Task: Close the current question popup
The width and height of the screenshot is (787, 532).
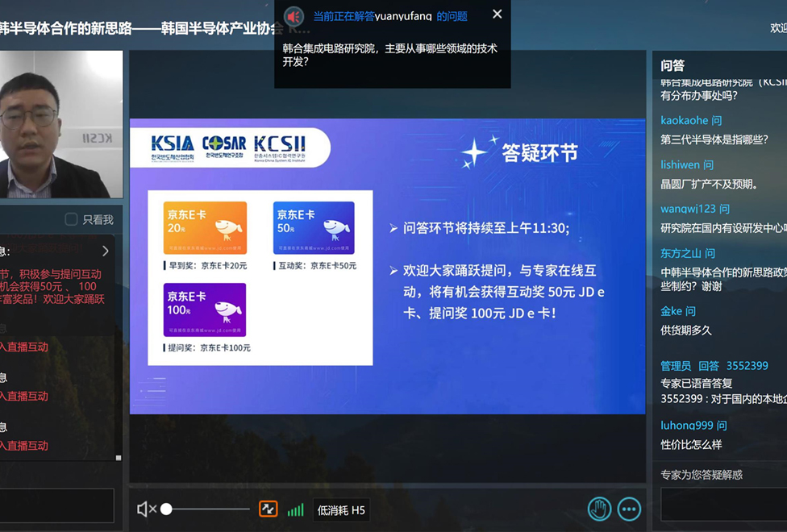Action: pyautogui.click(x=497, y=14)
